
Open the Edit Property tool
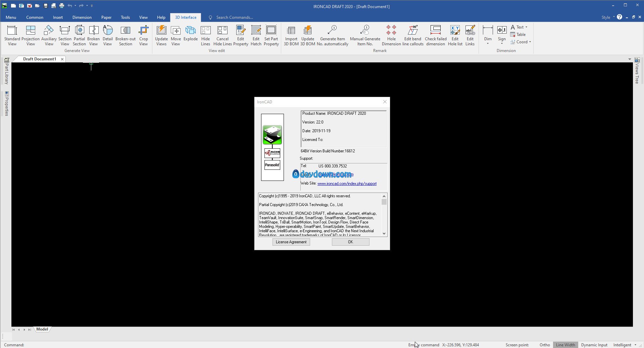241,35
